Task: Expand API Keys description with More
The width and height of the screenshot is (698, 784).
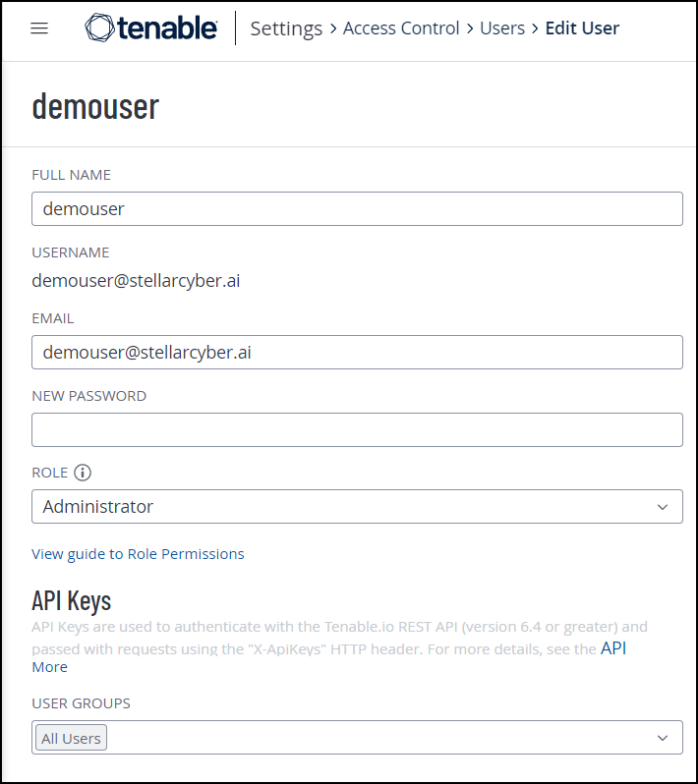Action: pos(49,667)
